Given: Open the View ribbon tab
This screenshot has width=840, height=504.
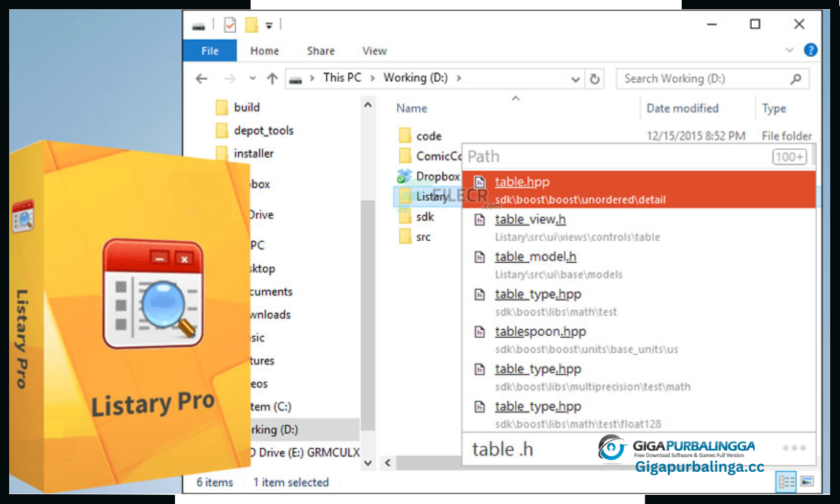Looking at the screenshot, I should [374, 50].
